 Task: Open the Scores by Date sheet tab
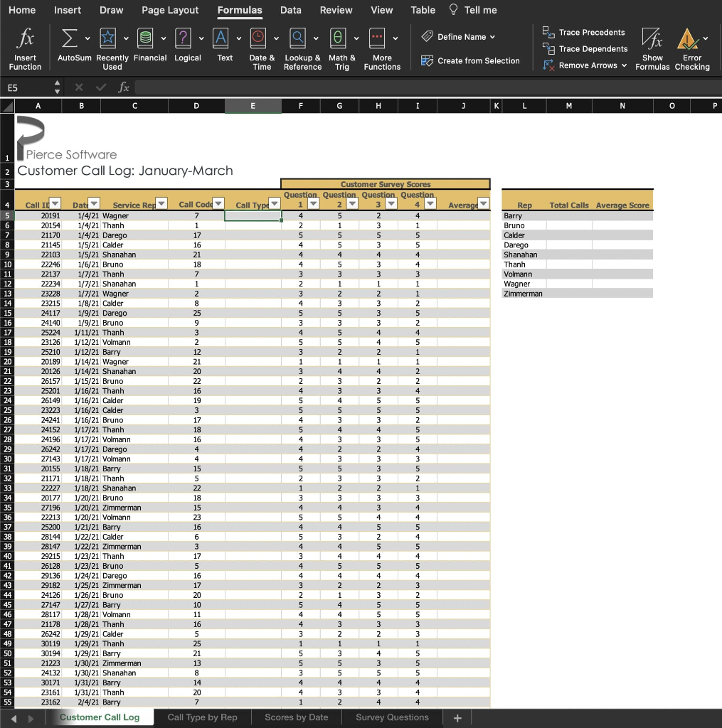296,717
